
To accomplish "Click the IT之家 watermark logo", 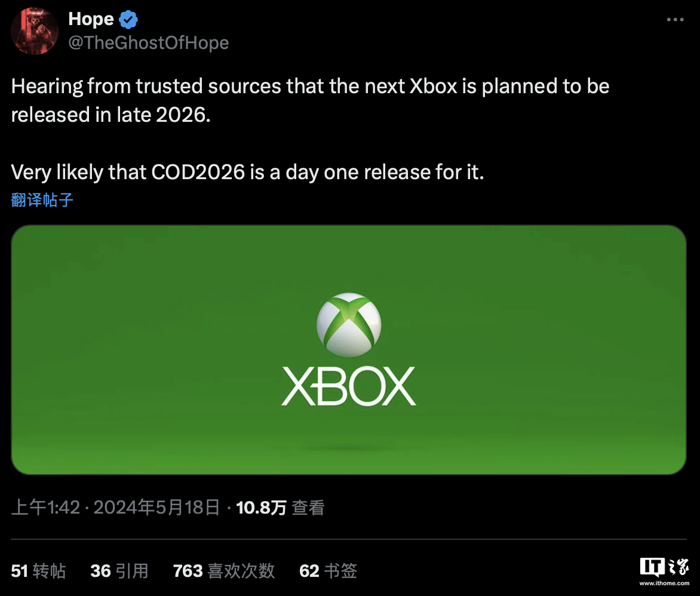I will (664, 567).
